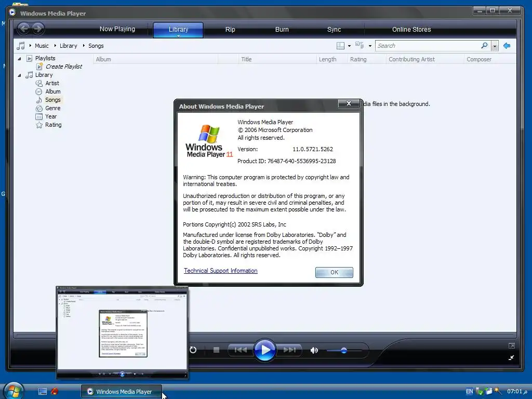Sort by the Length column header
This screenshot has width=532, height=399.
pyautogui.click(x=331, y=59)
